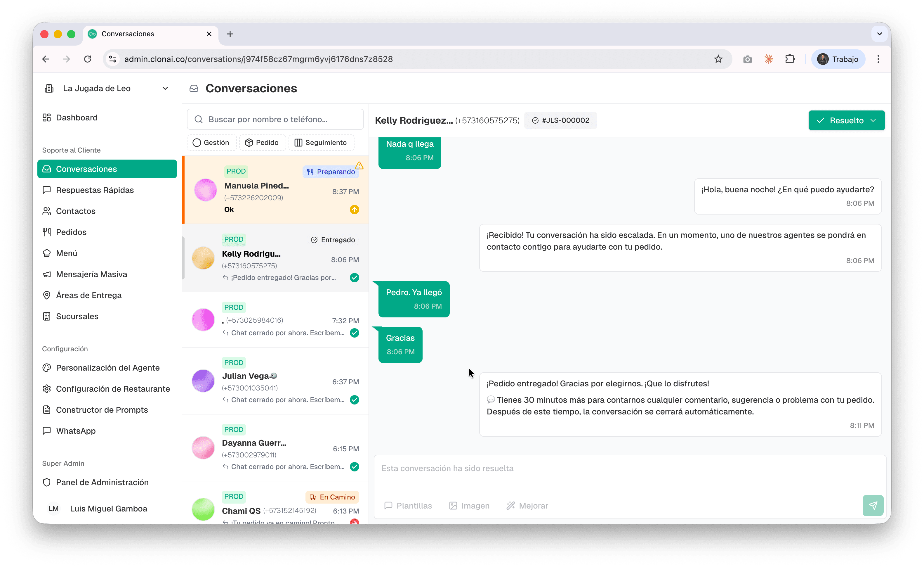Click the Seguimiento filter chip

tap(321, 143)
